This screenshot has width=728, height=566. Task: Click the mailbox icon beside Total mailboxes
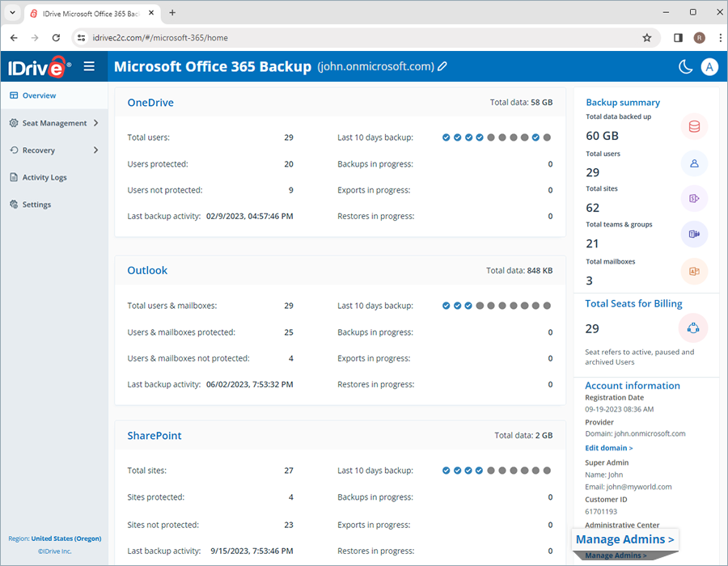coord(694,272)
